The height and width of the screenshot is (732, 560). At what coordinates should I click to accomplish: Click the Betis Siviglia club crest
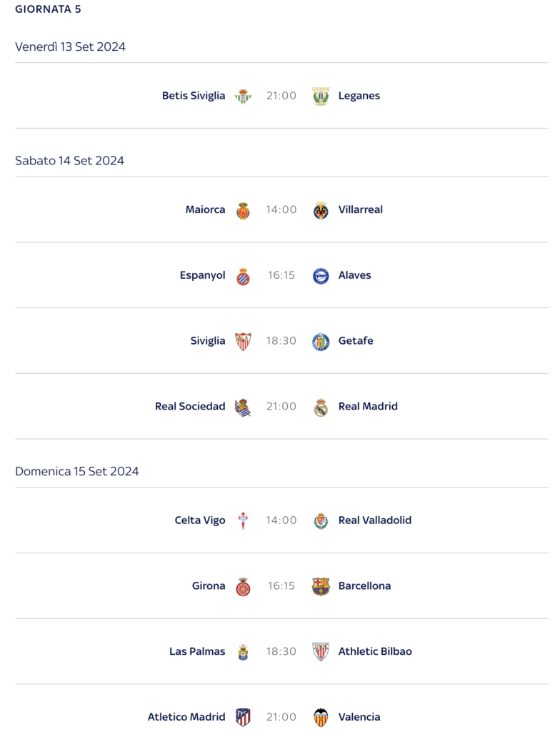click(243, 97)
